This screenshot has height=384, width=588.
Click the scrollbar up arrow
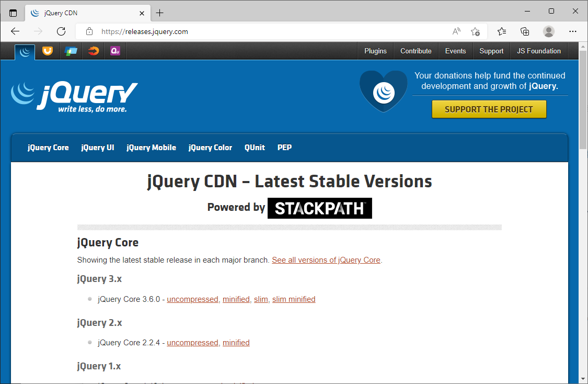pos(583,47)
